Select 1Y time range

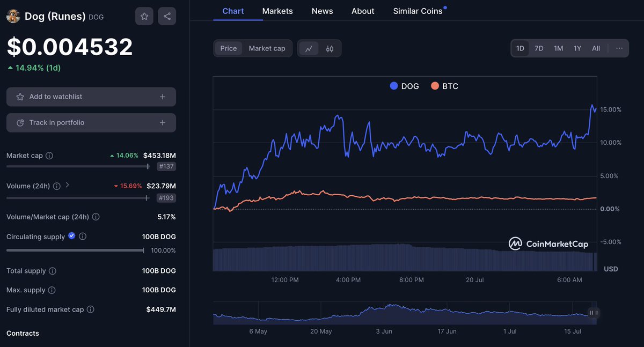point(577,48)
